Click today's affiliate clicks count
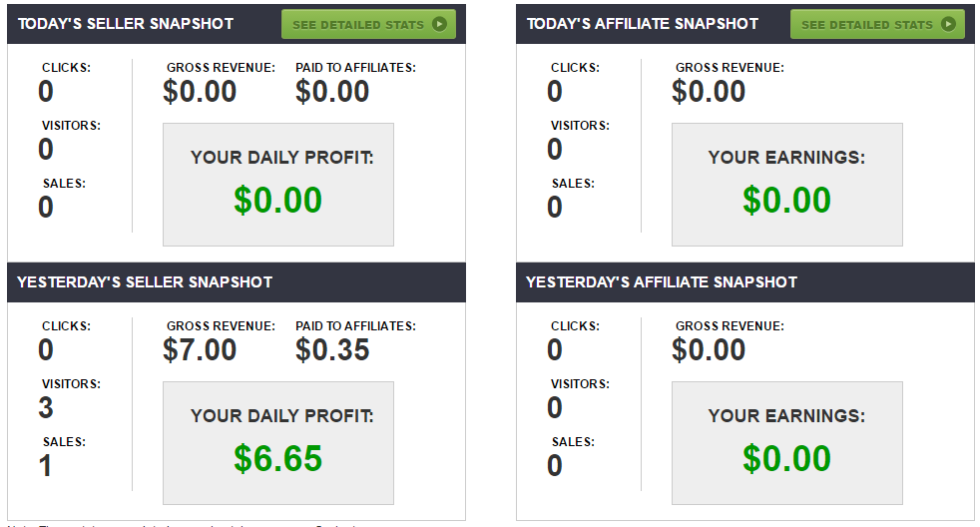The width and height of the screenshot is (980, 527). (555, 91)
